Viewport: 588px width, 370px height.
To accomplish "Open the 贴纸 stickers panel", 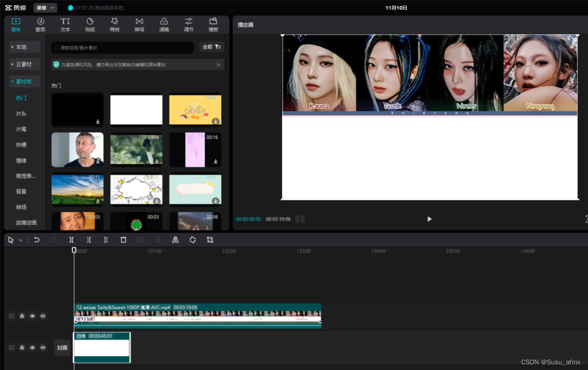I will 90,25.
